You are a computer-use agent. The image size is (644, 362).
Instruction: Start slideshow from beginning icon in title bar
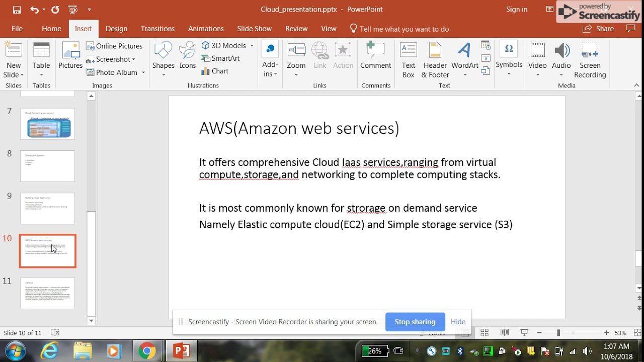coord(72,10)
